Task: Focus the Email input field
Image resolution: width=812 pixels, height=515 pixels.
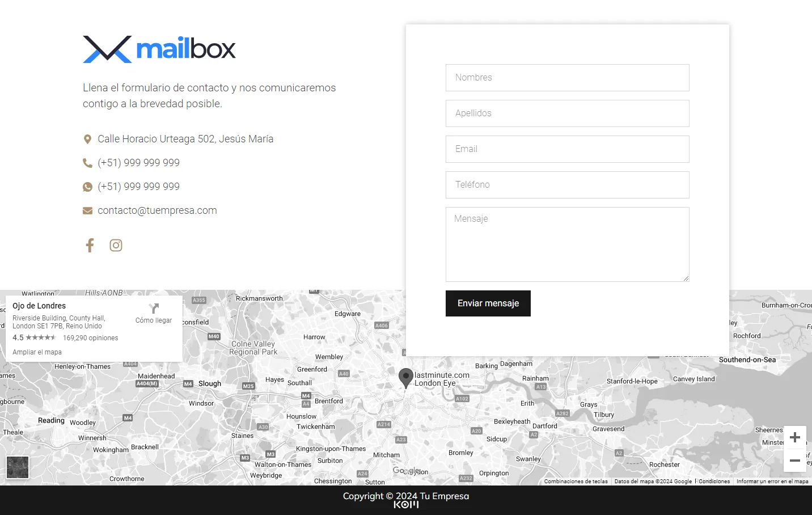Action: click(x=567, y=149)
